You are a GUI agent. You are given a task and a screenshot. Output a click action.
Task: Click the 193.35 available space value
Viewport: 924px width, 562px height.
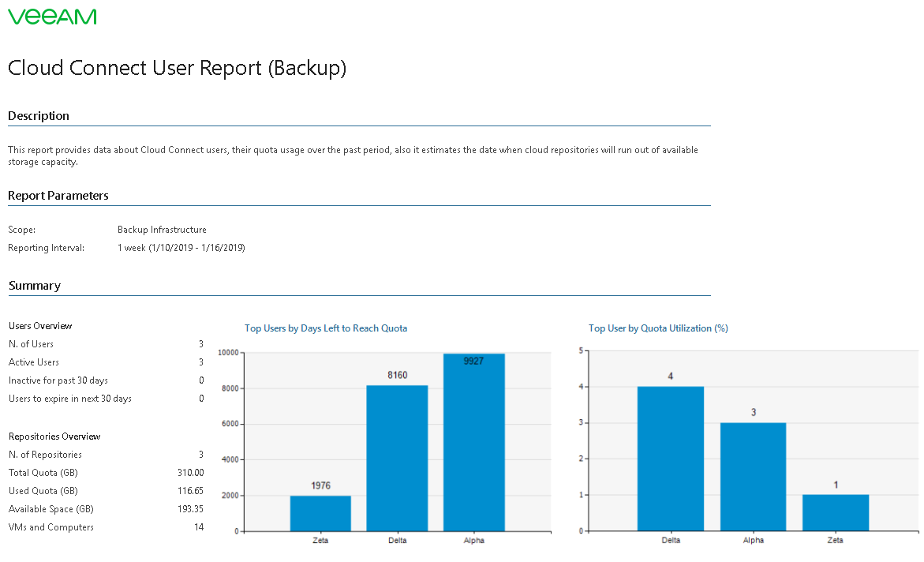191,510
